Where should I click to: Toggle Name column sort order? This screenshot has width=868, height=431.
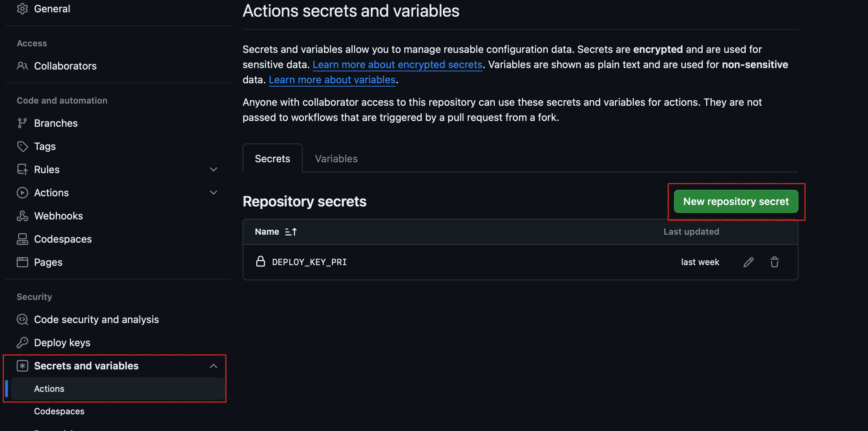tap(291, 231)
